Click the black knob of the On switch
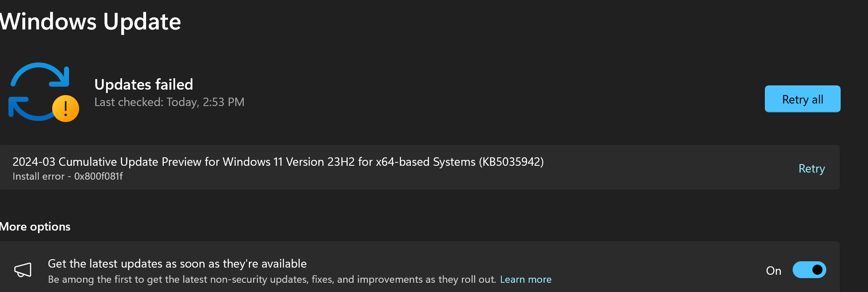Image resolution: width=868 pixels, height=292 pixels. pos(817,270)
